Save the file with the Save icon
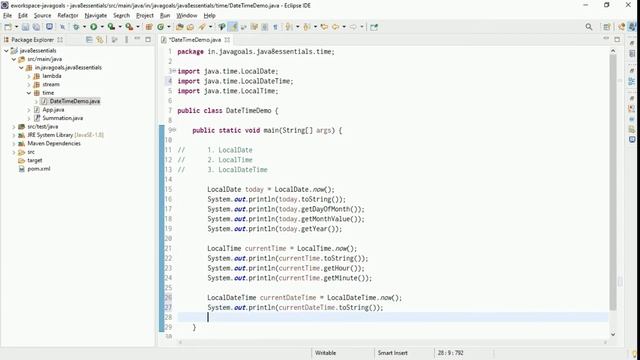The image size is (640, 360). click(x=25, y=27)
